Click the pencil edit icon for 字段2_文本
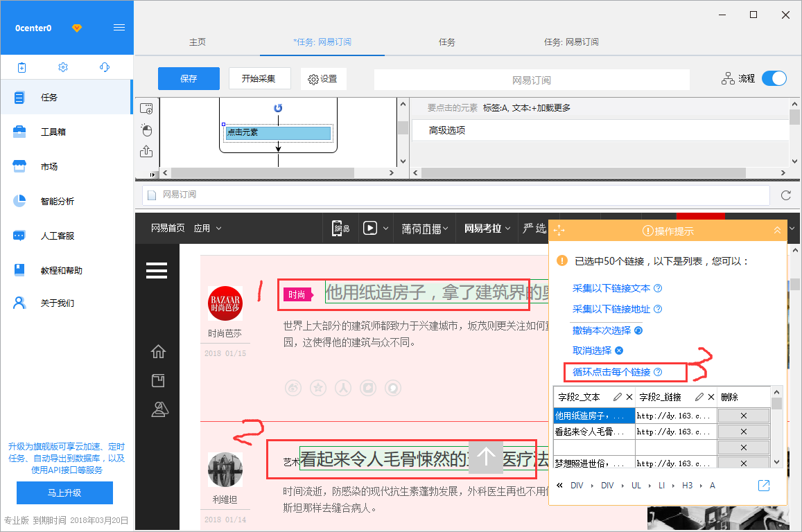The width and height of the screenshot is (802, 532). [x=618, y=396]
